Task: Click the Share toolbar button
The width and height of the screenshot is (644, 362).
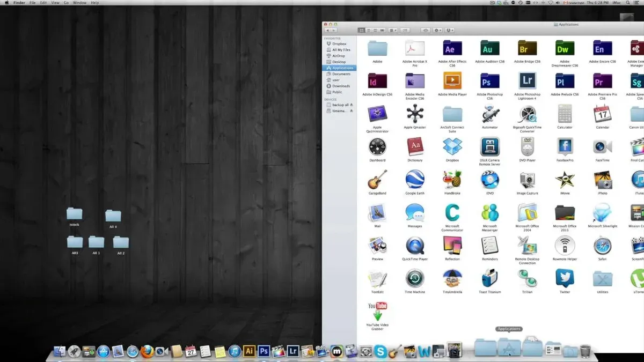Action: point(406,31)
